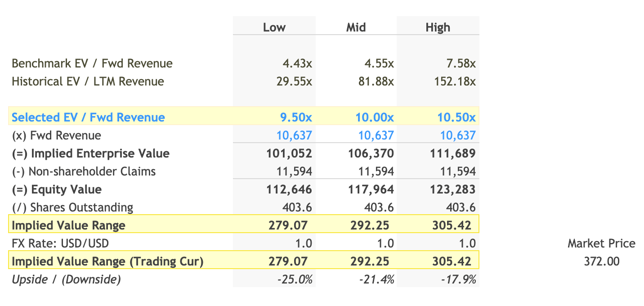Select the Historical EV / LTM Revenue label
644x306 pixels.
[x=88, y=81]
